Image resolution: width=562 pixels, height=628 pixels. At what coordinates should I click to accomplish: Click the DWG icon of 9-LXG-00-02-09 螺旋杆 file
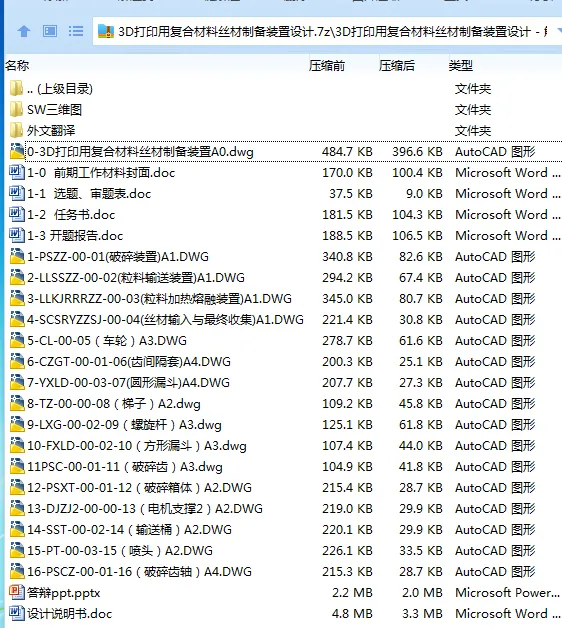[17, 425]
